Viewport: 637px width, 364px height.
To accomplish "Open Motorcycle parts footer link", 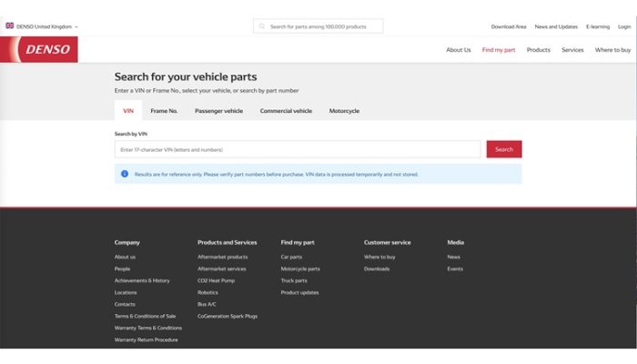I will coord(300,268).
